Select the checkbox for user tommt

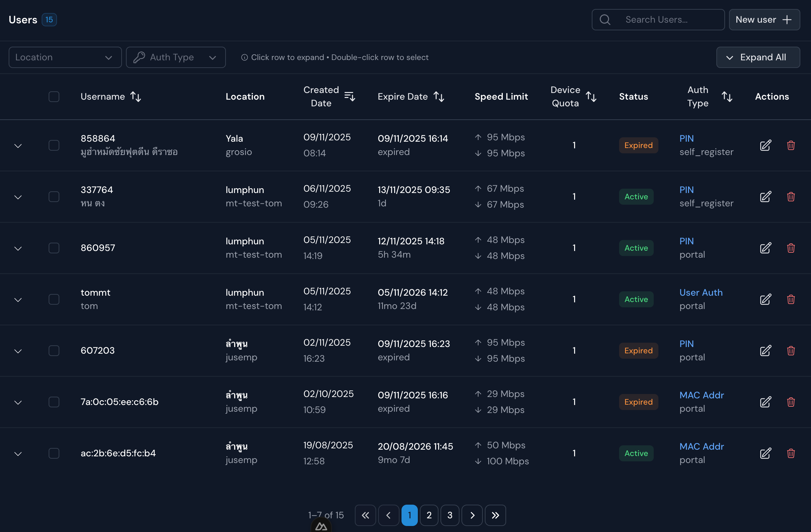coord(54,299)
